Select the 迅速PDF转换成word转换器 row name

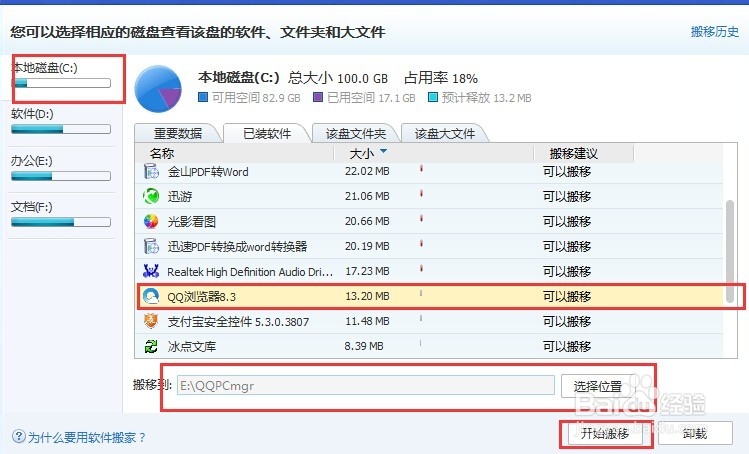[237, 247]
